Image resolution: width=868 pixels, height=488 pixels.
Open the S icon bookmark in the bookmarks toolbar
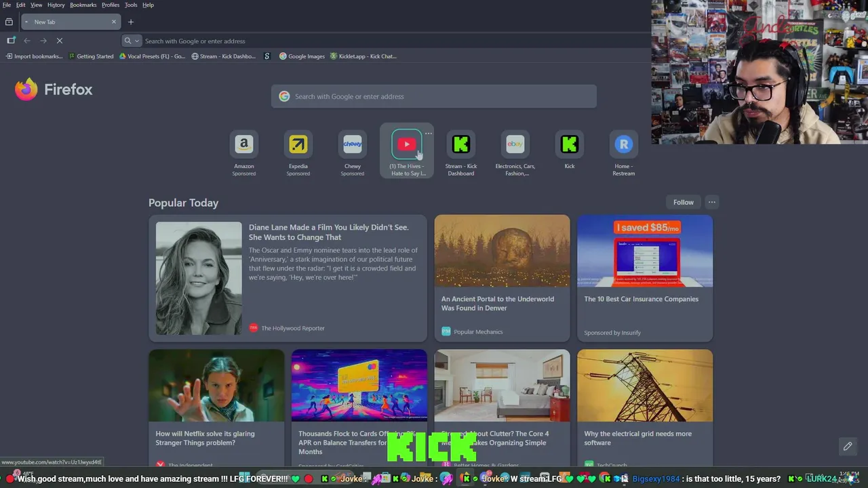click(267, 56)
